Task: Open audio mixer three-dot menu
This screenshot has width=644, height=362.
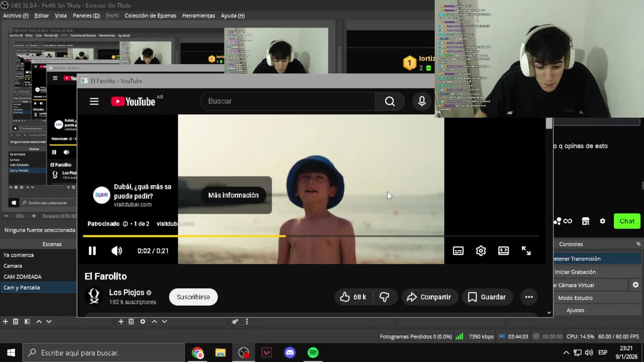Action: pyautogui.click(x=247, y=321)
